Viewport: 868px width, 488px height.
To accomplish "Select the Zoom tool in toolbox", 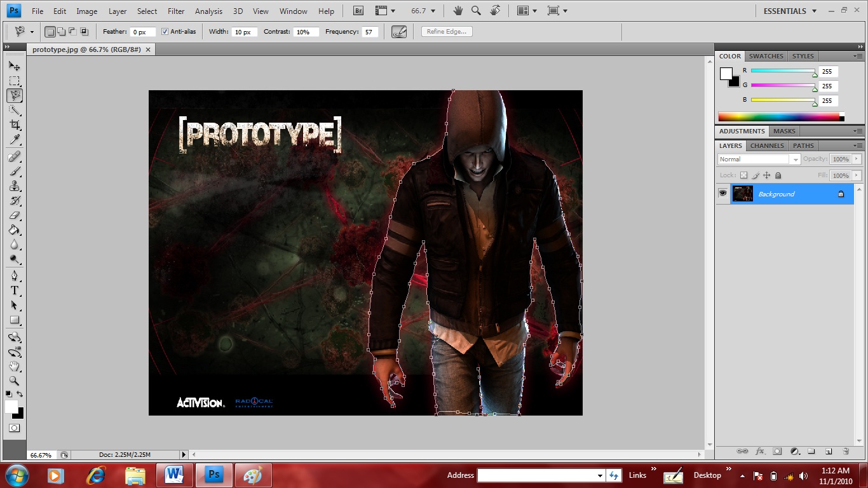I will click(x=14, y=381).
